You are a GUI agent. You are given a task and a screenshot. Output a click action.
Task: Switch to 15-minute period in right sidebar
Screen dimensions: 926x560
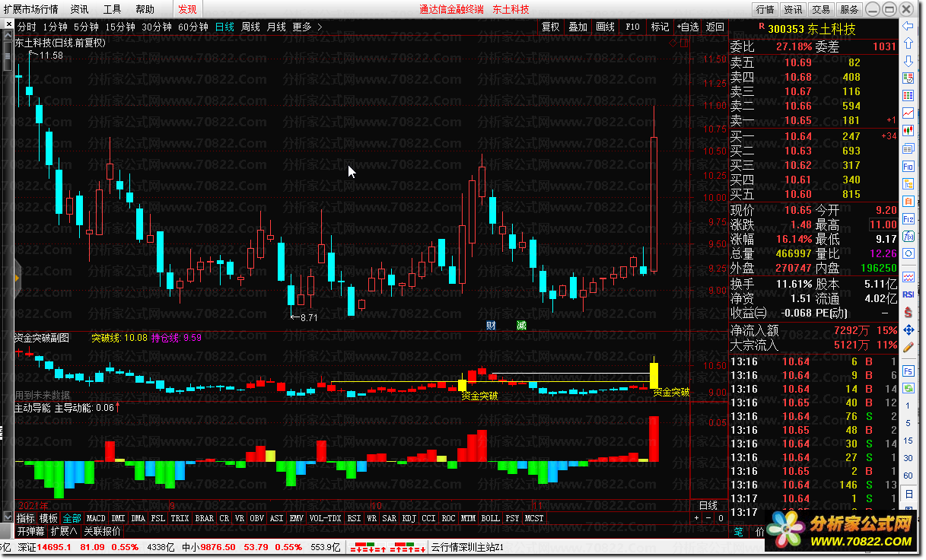pyautogui.click(x=908, y=441)
